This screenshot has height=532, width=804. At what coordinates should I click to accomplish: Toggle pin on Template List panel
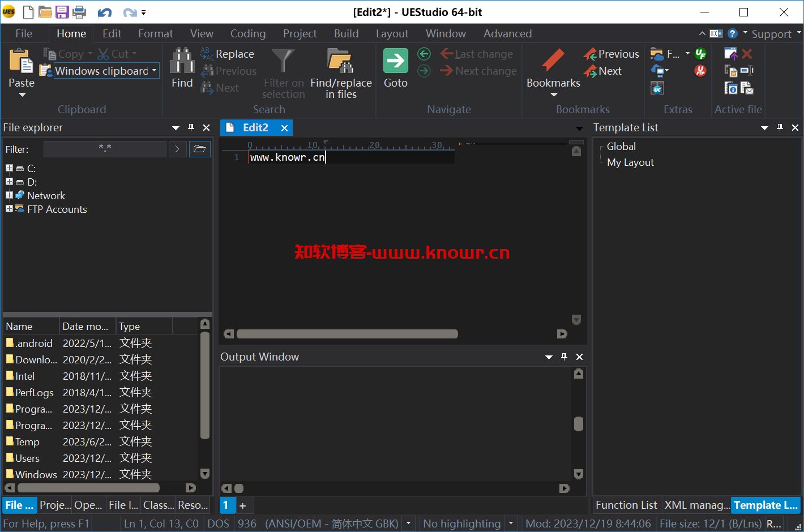pos(780,127)
